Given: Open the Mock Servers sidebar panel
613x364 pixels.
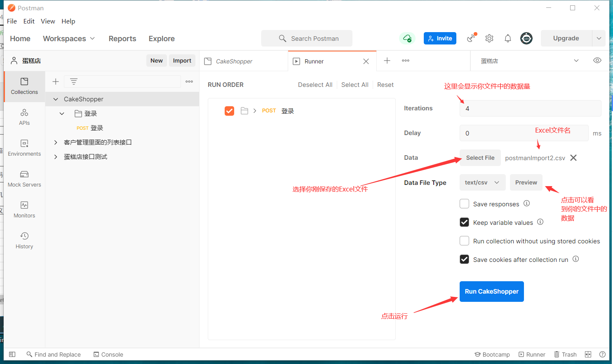Looking at the screenshot, I should 24,179.
